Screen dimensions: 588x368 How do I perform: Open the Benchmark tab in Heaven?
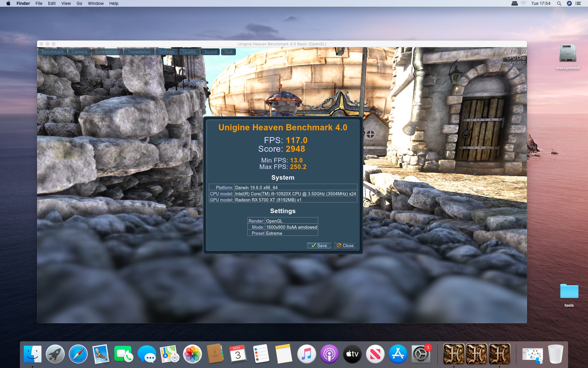coord(53,52)
